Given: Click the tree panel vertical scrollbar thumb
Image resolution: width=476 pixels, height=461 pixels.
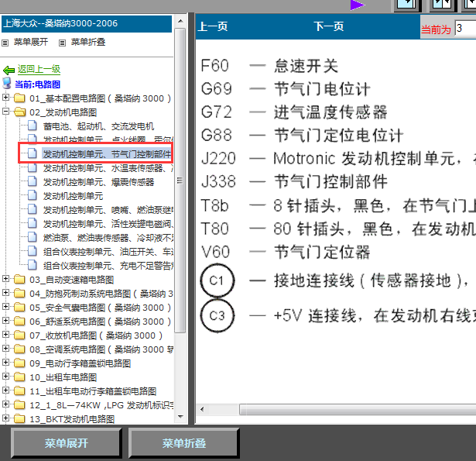Looking at the screenshot, I should click(180, 181).
